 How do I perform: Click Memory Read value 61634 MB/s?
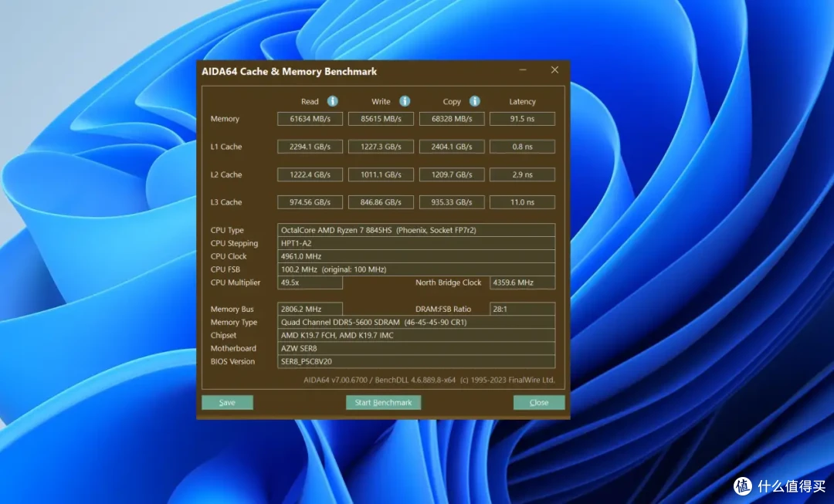coord(310,119)
